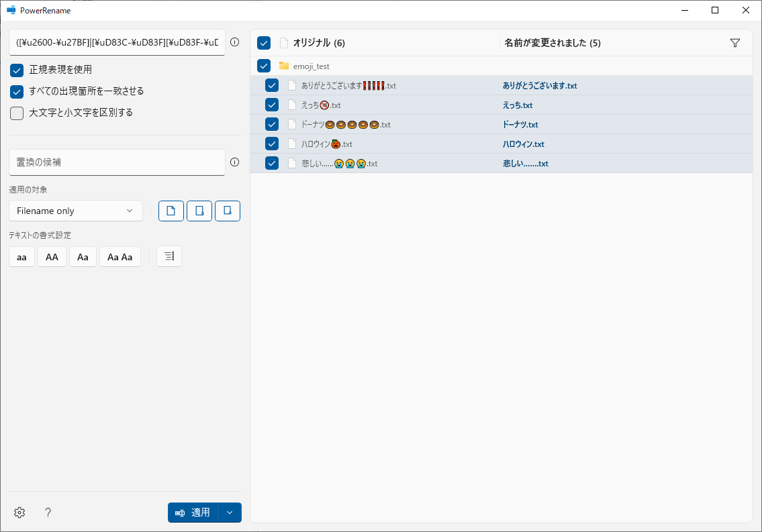Click the 置換の候補 replace input field
The height and width of the screenshot is (532, 762).
point(117,162)
